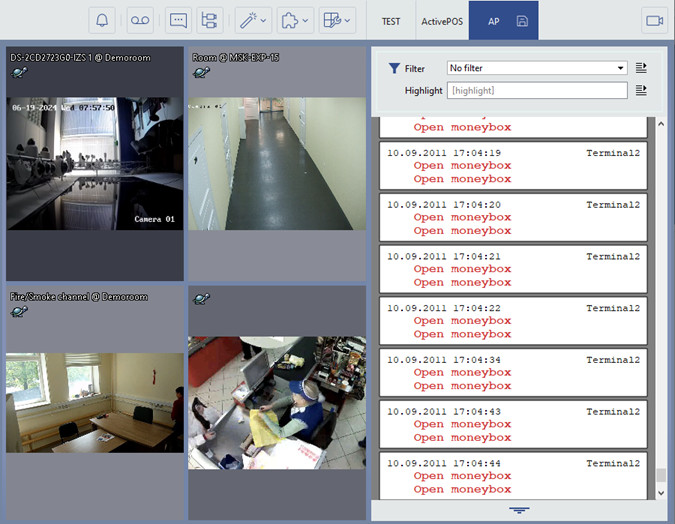
Task: Click the blue funnel Filter icon
Action: coord(394,68)
